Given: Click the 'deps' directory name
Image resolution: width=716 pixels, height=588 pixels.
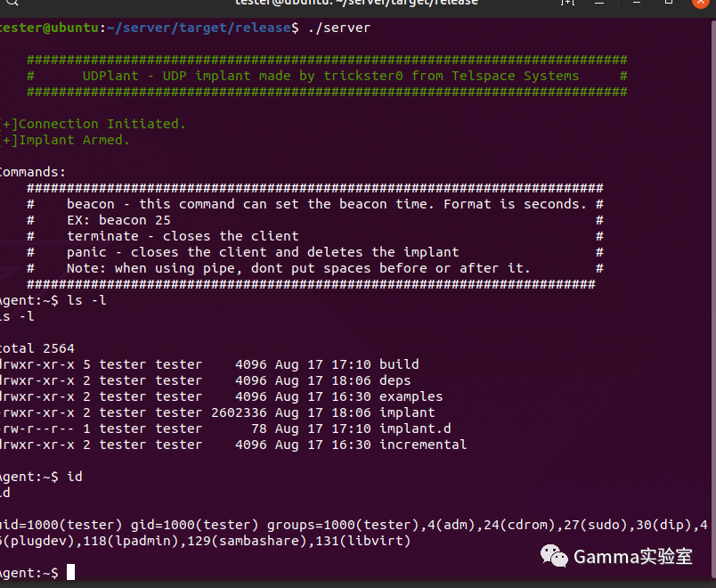Looking at the screenshot, I should (x=395, y=380).
